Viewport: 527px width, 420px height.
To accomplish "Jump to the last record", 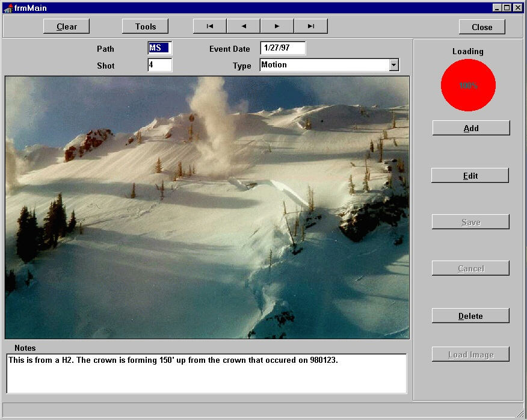I will click(310, 26).
